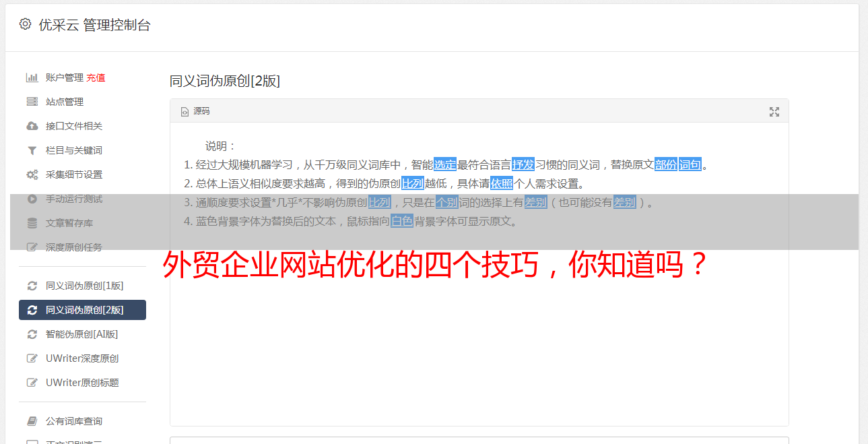Screen dimensions: 868x444
Task: Click the funnel icon for 栏目与关键词
Action: click(32, 150)
